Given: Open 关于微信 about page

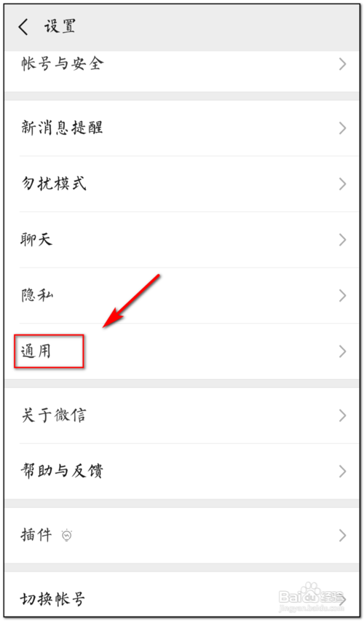Looking at the screenshot, I should click(x=181, y=415).
